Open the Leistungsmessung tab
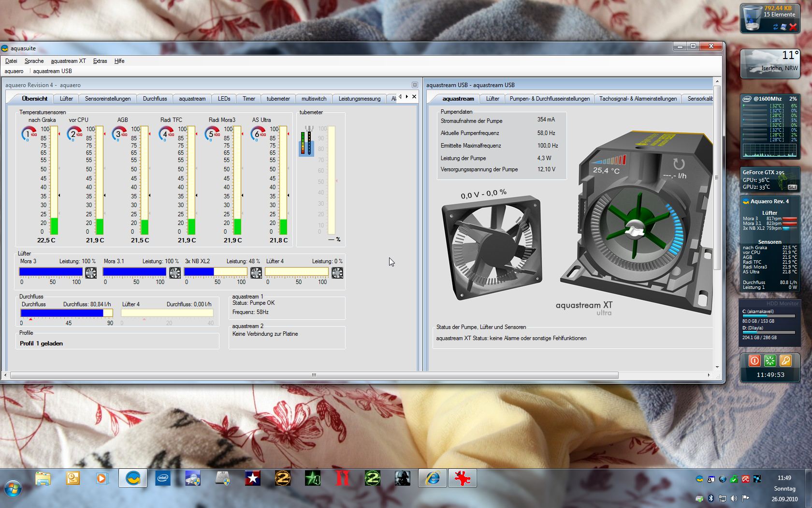Image resolution: width=812 pixels, height=508 pixels. [359, 99]
